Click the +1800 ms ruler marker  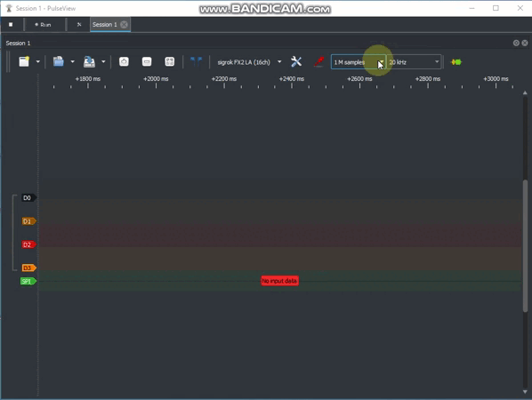click(87, 79)
